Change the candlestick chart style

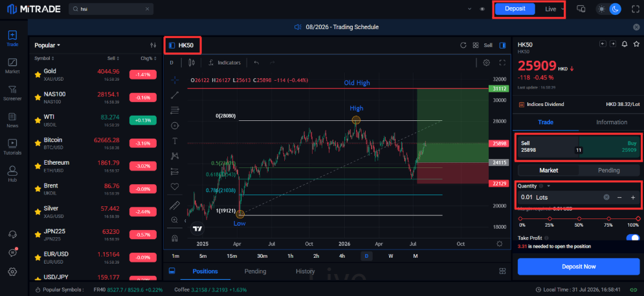pyautogui.click(x=191, y=63)
